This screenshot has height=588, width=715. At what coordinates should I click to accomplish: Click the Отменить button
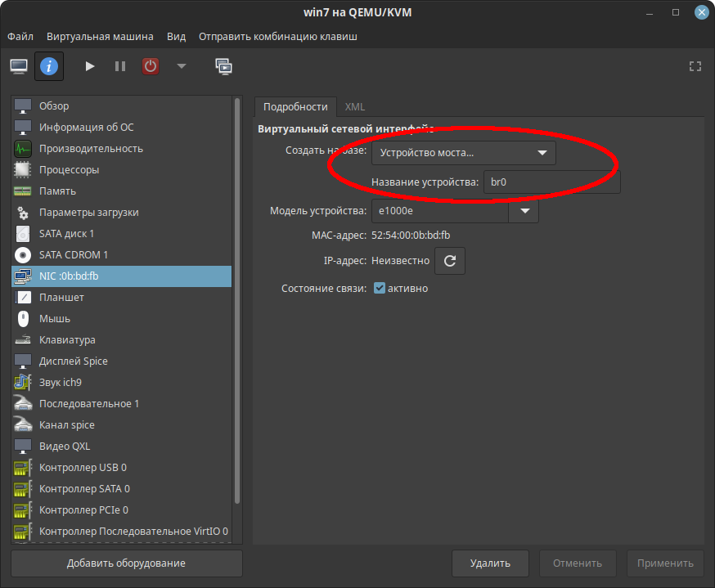(578, 563)
